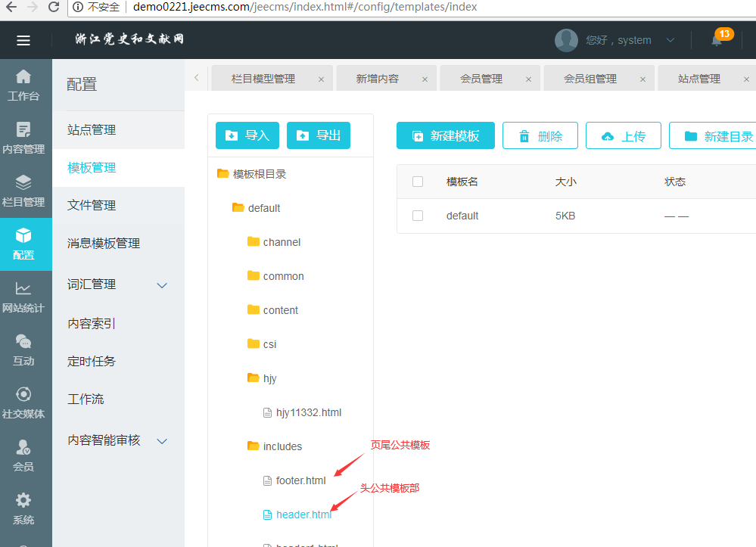The image size is (756, 547).
Task: Expand the 词汇管理 submenu
Action: click(x=161, y=285)
